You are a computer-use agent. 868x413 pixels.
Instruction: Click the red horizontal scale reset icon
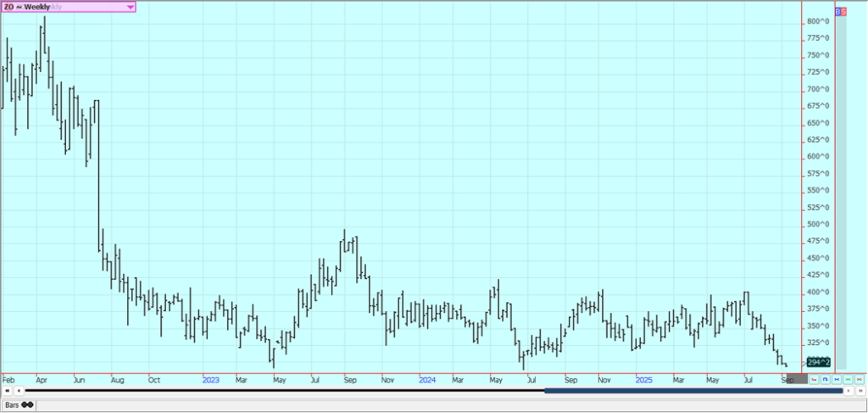click(860, 379)
